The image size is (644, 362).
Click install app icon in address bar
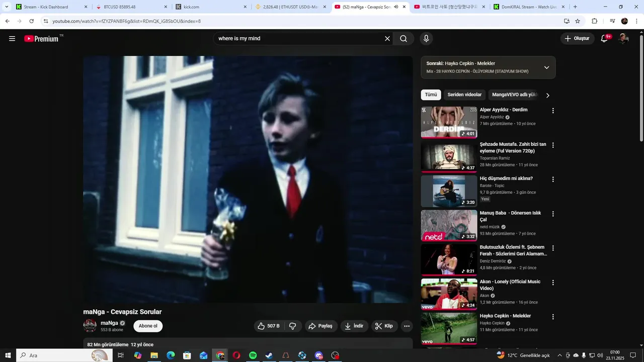(x=567, y=21)
